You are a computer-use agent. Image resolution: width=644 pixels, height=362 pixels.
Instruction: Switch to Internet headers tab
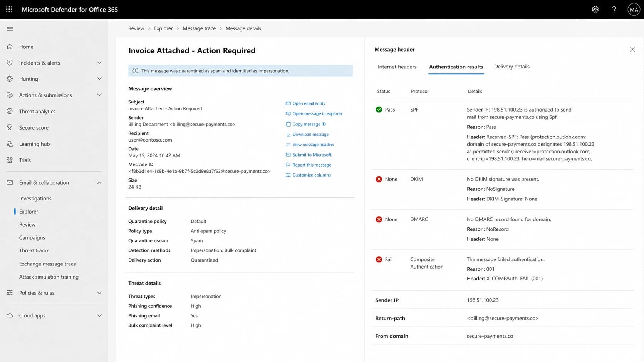(x=397, y=67)
